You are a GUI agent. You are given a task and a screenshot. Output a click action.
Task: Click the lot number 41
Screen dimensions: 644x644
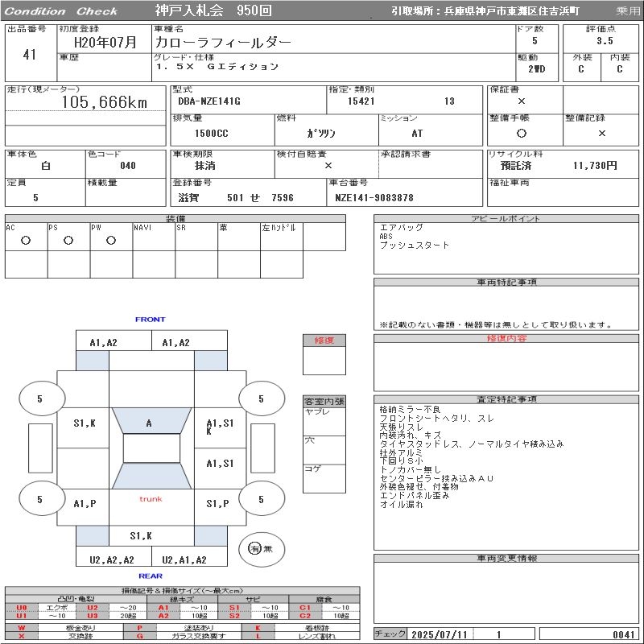(30, 54)
